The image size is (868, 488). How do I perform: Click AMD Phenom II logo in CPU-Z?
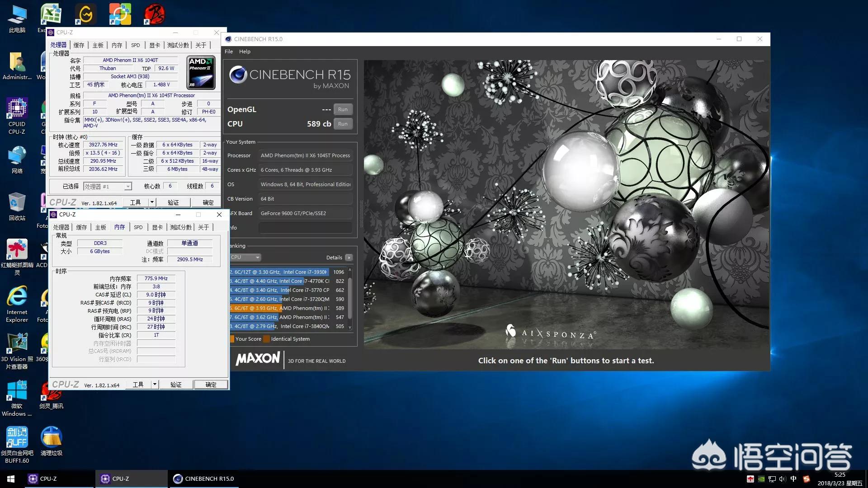point(201,73)
